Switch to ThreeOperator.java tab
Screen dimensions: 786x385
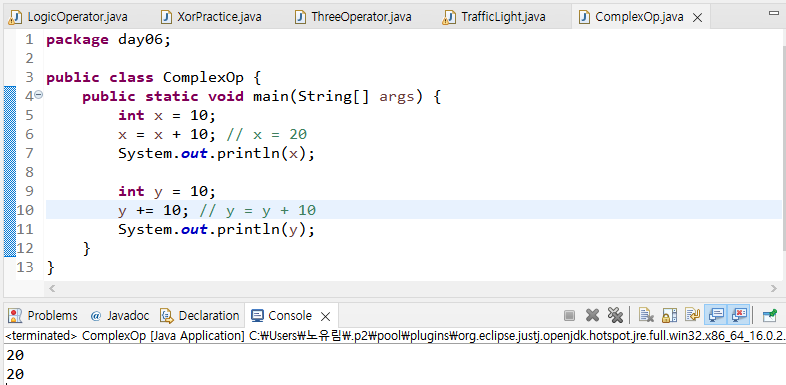point(353,17)
